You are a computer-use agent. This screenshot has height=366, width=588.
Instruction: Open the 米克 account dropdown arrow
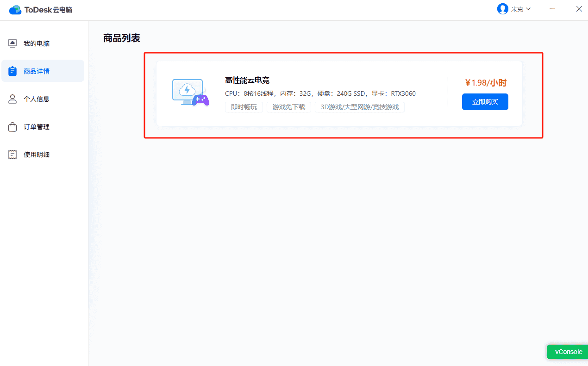pyautogui.click(x=528, y=8)
